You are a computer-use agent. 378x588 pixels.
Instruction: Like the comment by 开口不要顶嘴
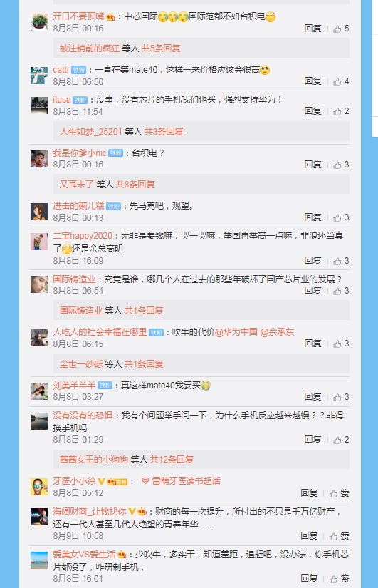pos(341,29)
